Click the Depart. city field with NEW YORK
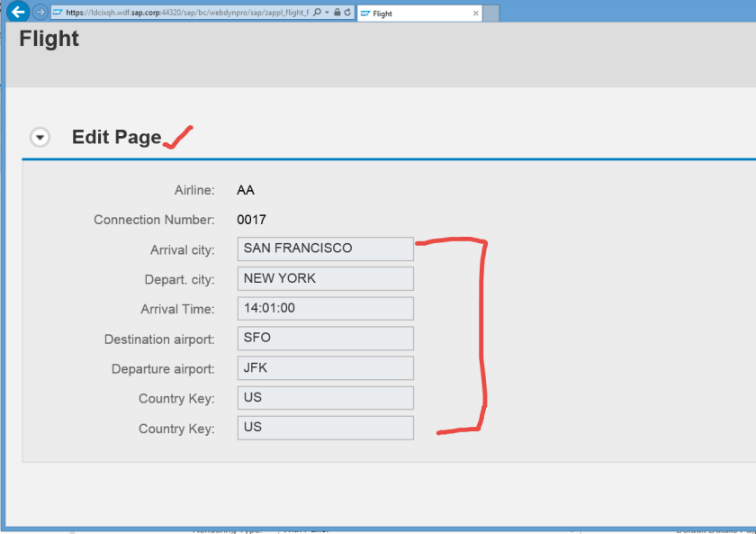The image size is (756, 534). click(325, 278)
